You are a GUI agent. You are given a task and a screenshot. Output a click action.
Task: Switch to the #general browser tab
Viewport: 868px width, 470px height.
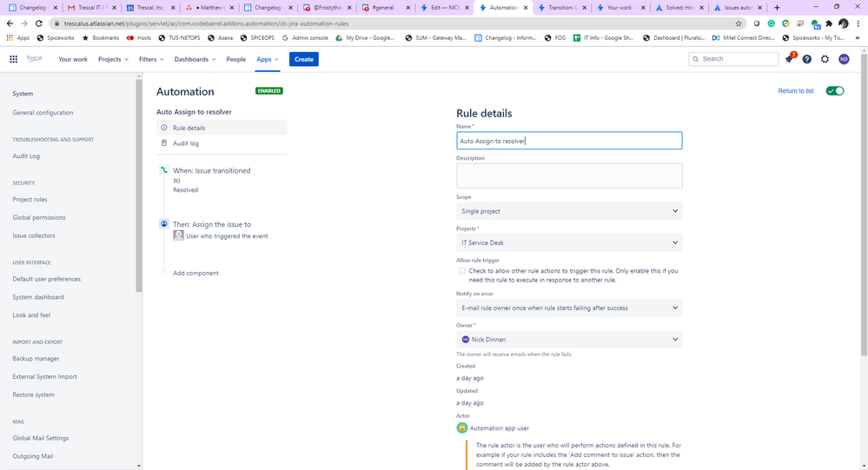click(385, 8)
